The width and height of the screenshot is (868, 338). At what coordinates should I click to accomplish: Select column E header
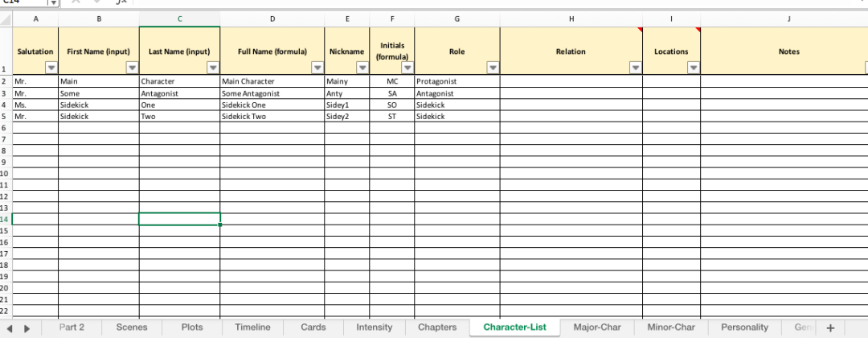click(x=347, y=19)
